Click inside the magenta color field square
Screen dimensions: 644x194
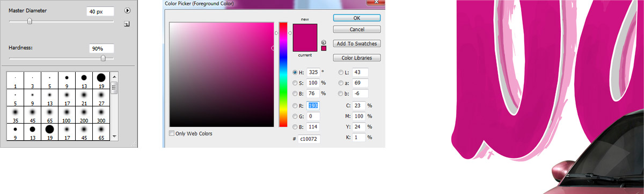(x=221, y=75)
